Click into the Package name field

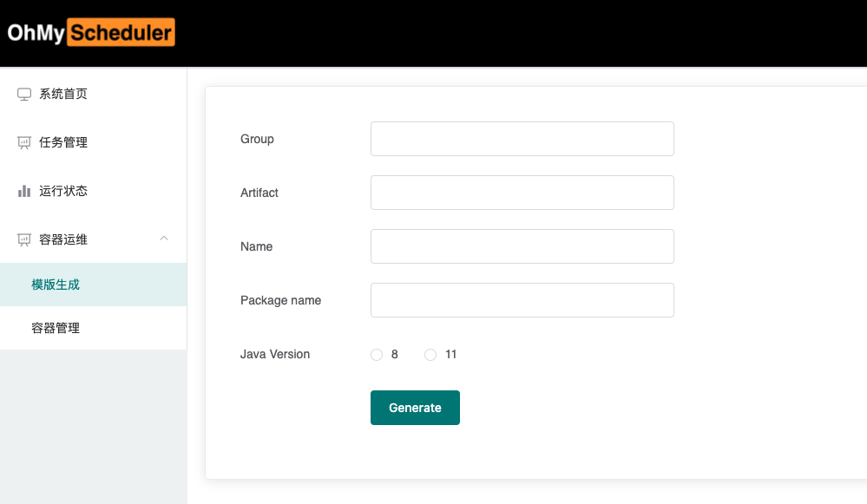(522, 300)
